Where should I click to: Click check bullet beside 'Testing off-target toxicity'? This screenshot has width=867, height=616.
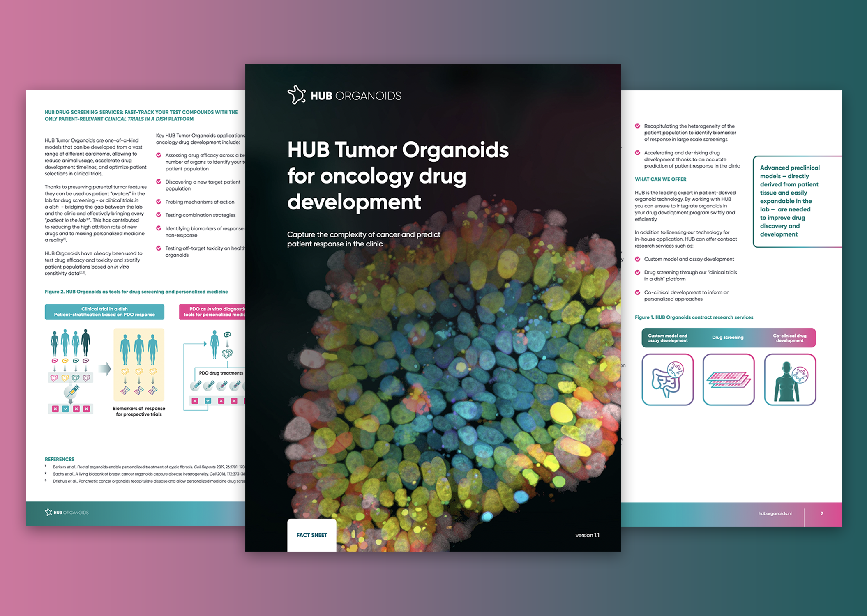[x=159, y=248]
